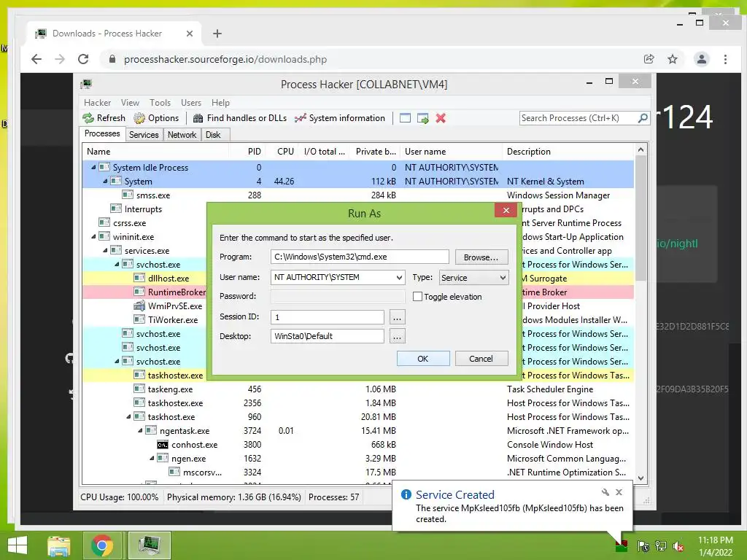
Task: Collapse the ngen.exe node
Action: [152, 458]
